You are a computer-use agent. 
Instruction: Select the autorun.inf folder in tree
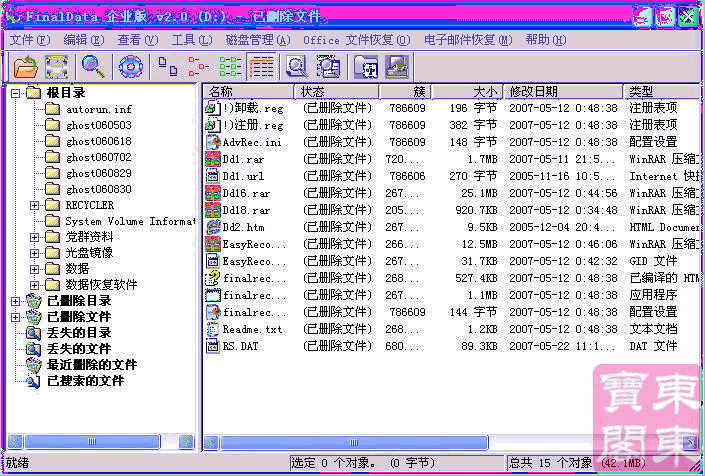(99, 109)
